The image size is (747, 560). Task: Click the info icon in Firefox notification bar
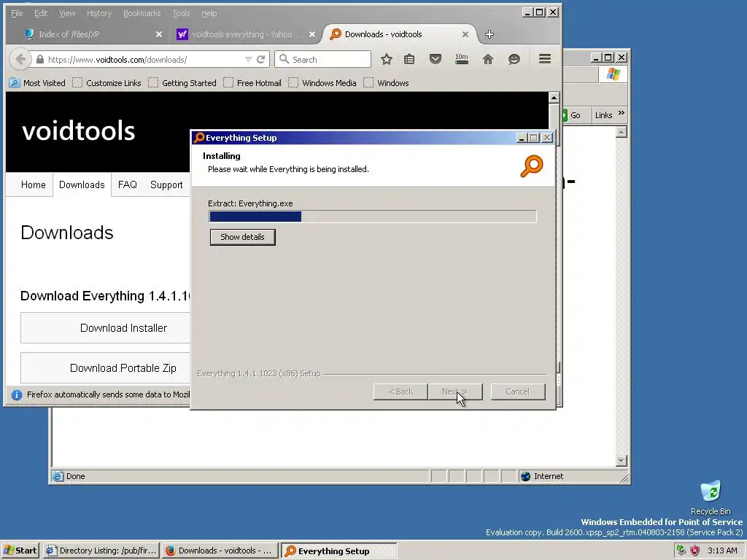[x=17, y=394]
